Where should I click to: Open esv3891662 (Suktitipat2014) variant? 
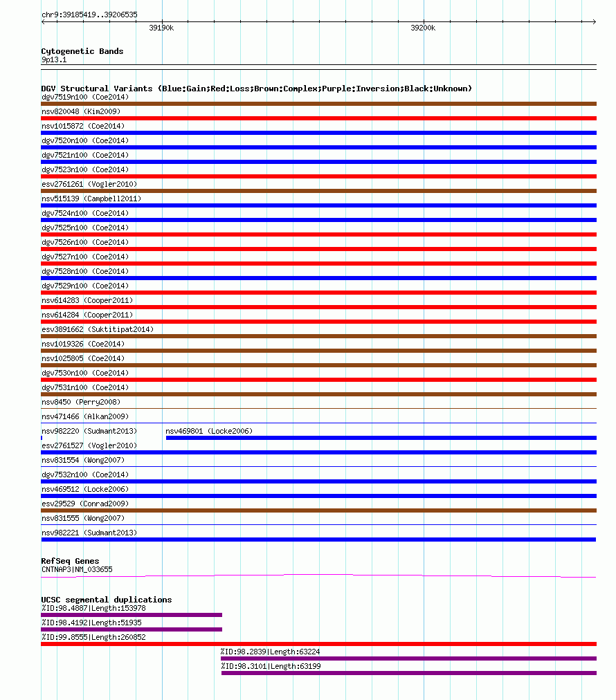[x=98, y=329]
